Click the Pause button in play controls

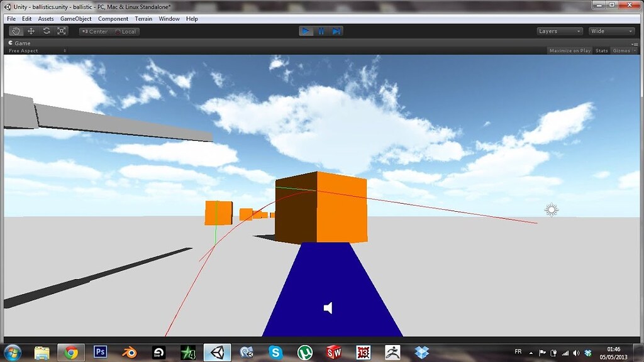[321, 30]
